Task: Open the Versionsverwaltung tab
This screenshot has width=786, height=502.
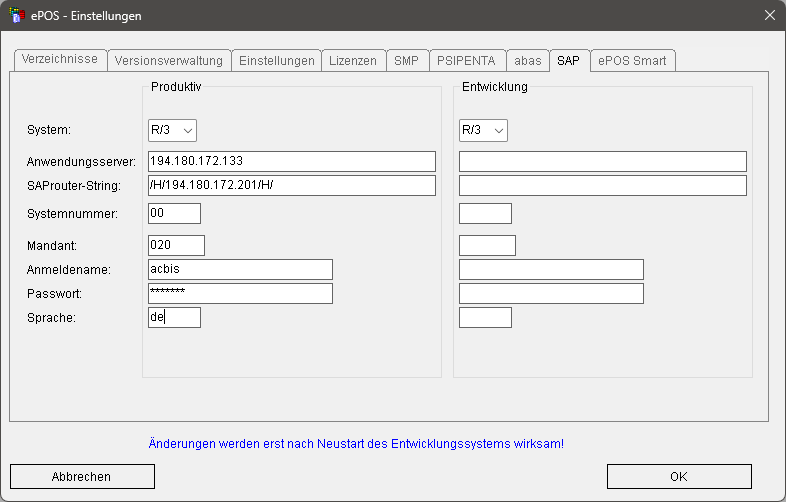Action: click(169, 61)
